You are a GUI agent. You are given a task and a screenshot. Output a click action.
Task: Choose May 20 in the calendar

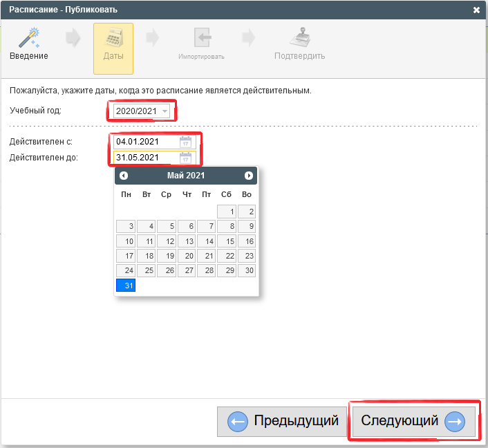(187, 256)
